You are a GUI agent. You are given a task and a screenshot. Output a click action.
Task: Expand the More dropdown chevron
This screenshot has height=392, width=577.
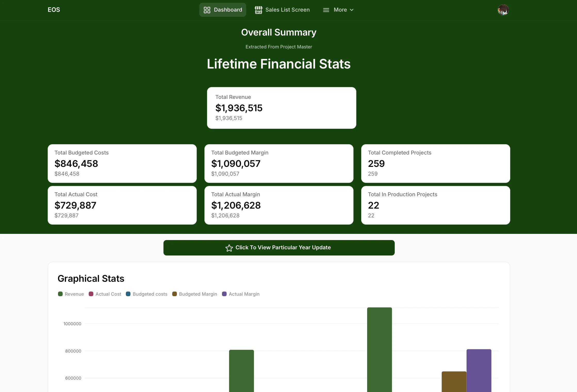coord(352,10)
